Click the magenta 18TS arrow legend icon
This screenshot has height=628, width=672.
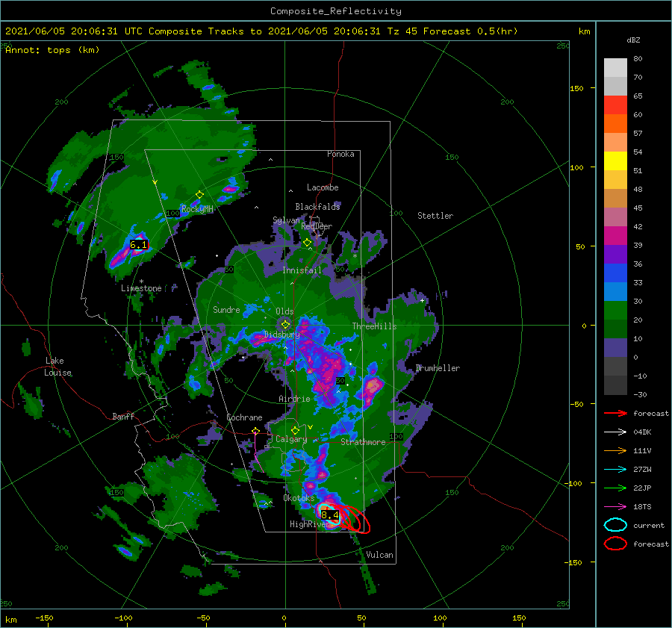(615, 506)
